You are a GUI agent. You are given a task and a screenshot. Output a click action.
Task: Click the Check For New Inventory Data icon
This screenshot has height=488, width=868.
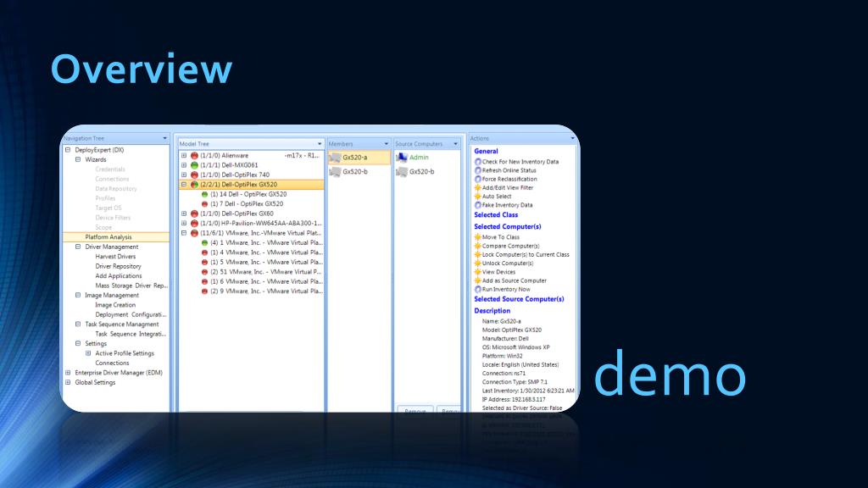point(478,162)
